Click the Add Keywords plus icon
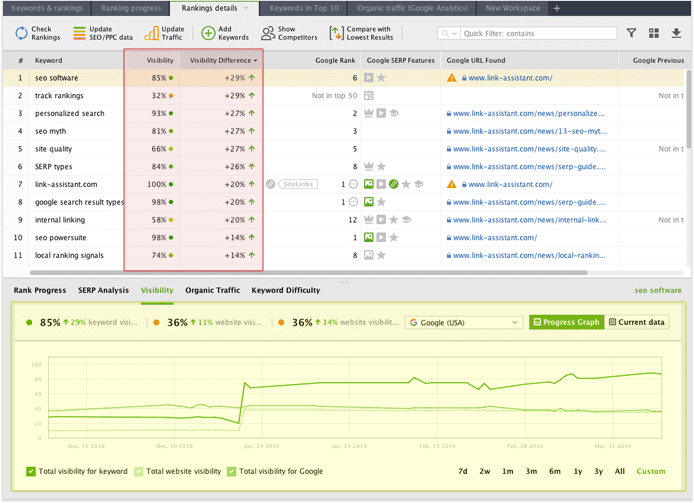This screenshot has height=503, width=694. pos(208,33)
